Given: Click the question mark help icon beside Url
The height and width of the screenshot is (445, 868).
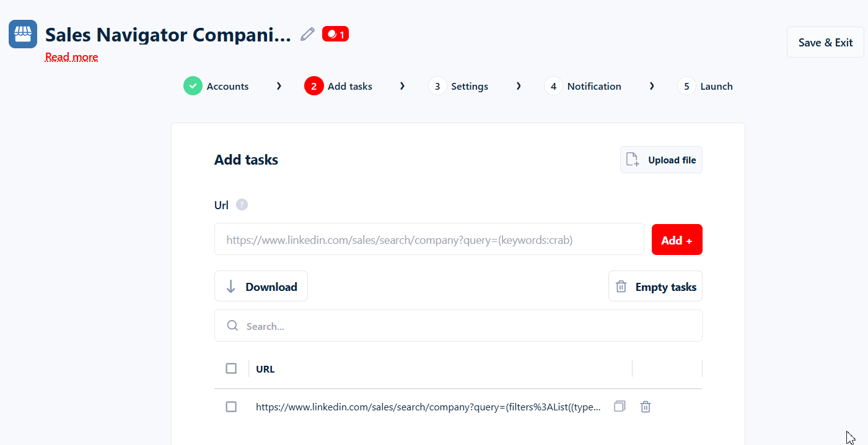Looking at the screenshot, I should tap(242, 204).
